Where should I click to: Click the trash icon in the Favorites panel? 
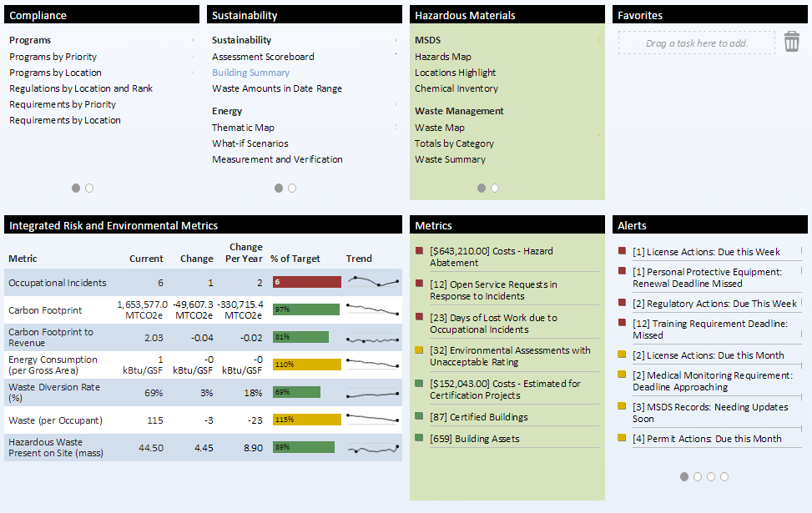(793, 41)
